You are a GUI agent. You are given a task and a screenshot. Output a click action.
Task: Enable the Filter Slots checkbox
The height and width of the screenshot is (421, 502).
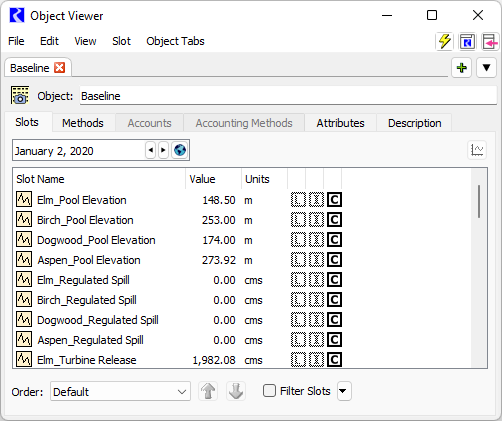269,391
